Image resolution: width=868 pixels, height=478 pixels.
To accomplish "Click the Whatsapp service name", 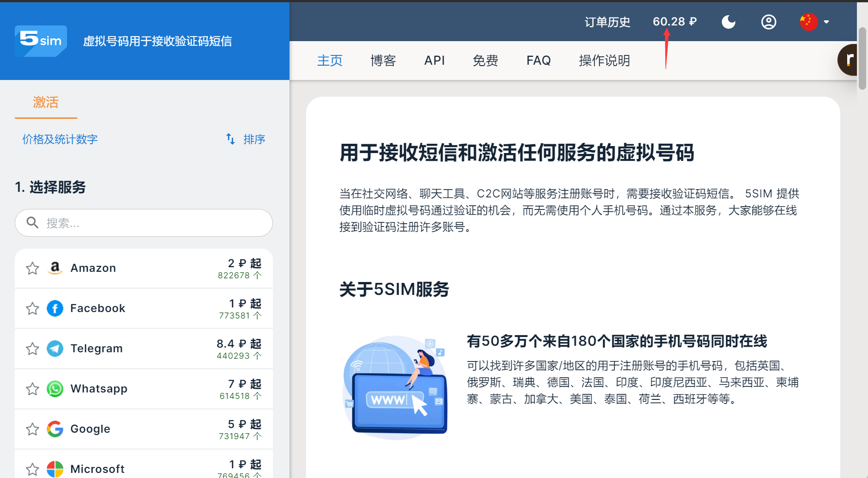I will [x=99, y=389].
